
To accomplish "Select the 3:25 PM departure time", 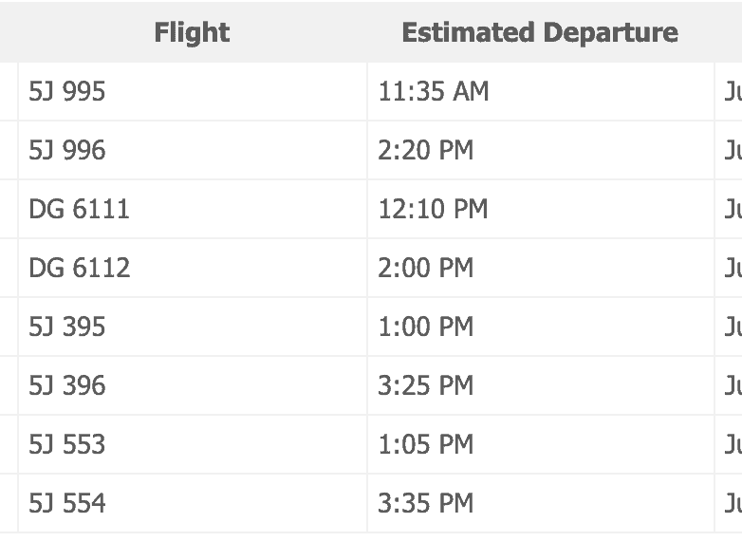I will coord(425,386).
